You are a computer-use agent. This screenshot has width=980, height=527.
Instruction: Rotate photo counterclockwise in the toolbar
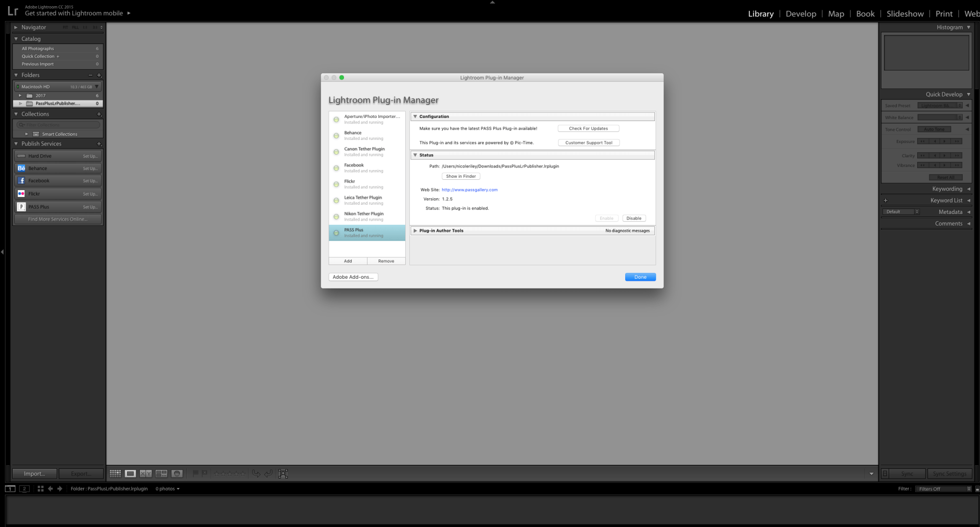[256, 474]
